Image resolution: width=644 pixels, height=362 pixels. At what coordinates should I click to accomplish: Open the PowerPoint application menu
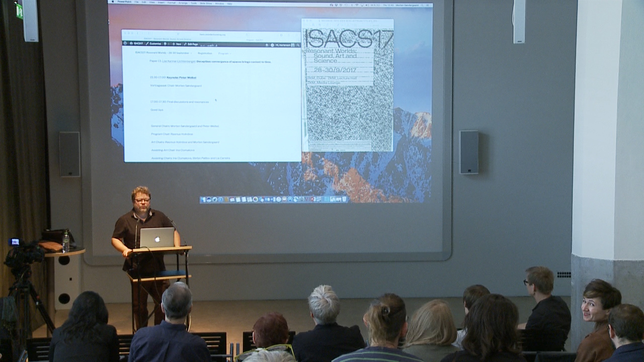pos(124,2)
